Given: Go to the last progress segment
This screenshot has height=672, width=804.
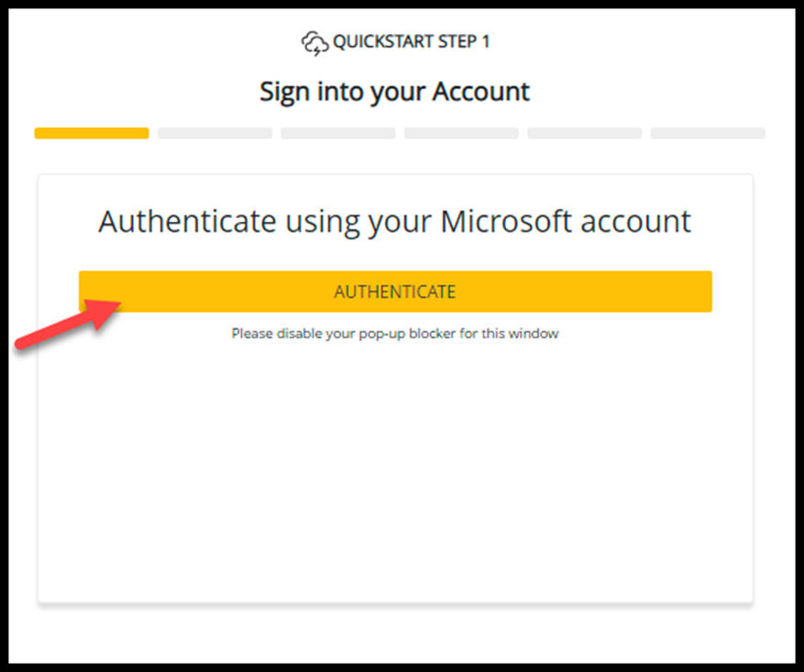Looking at the screenshot, I should pyautogui.click(x=708, y=133).
